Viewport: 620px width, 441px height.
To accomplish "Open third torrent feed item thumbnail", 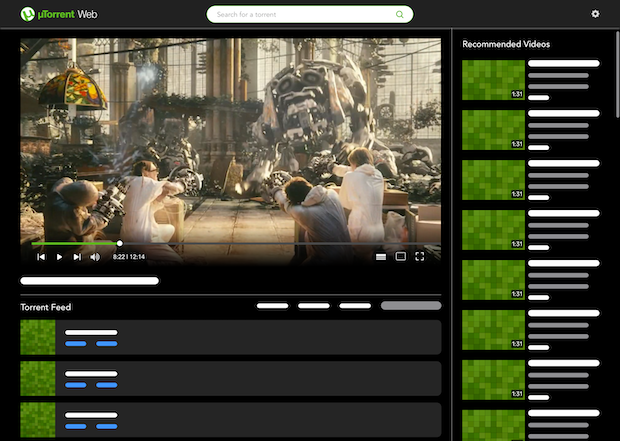I will point(38,420).
